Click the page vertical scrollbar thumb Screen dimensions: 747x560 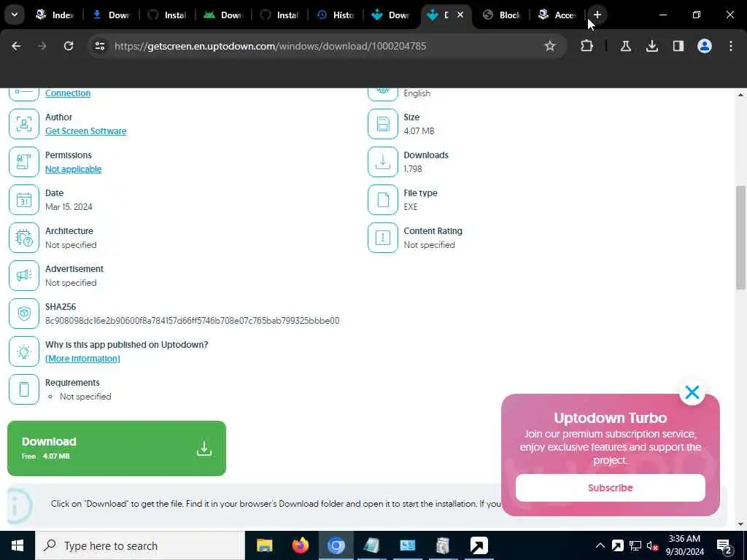point(740,237)
